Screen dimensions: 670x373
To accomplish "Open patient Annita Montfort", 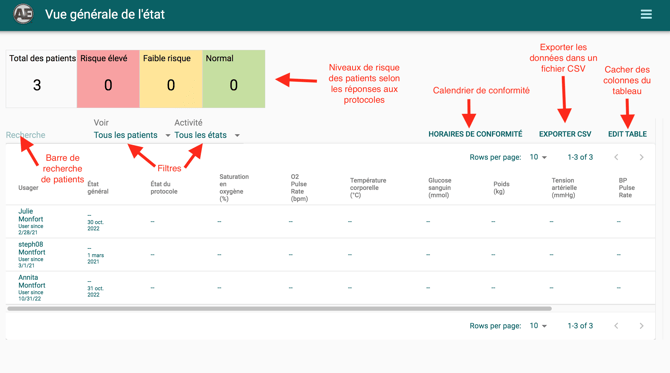I will pos(32,281).
